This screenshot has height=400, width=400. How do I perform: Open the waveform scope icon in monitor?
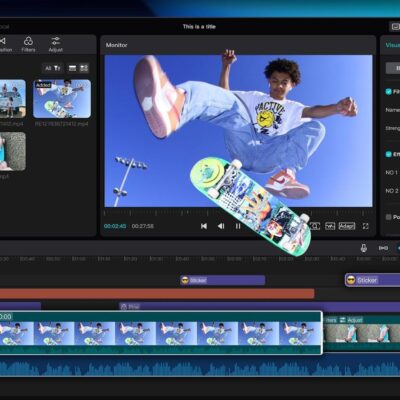click(330, 226)
